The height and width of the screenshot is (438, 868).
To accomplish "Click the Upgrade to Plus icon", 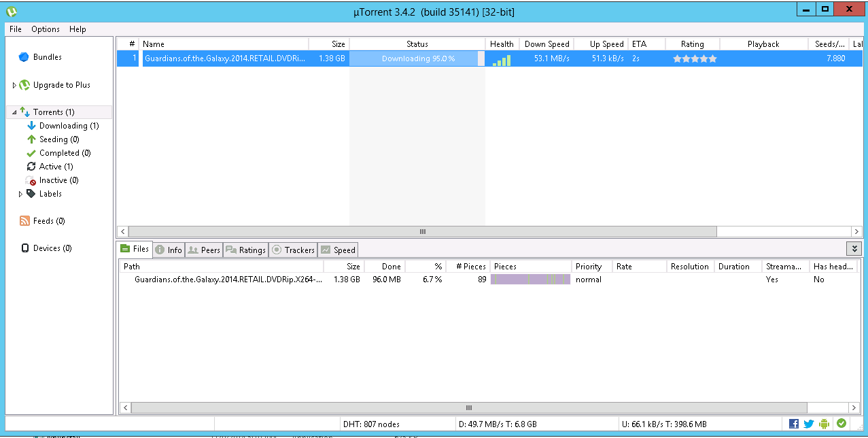I will [x=24, y=85].
